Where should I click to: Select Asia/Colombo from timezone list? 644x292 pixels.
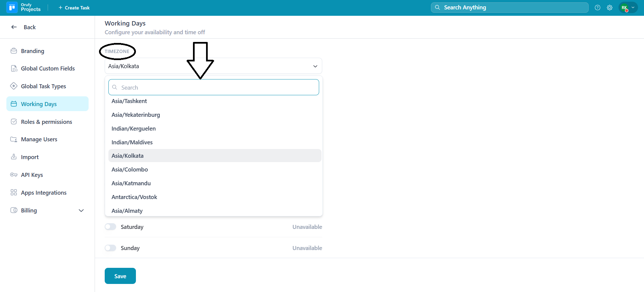[130, 169]
